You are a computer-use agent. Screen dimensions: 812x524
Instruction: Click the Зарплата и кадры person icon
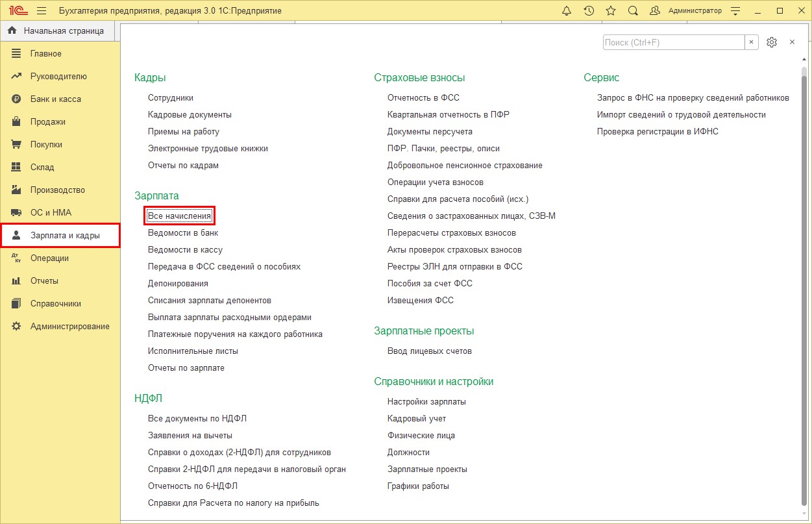17,236
